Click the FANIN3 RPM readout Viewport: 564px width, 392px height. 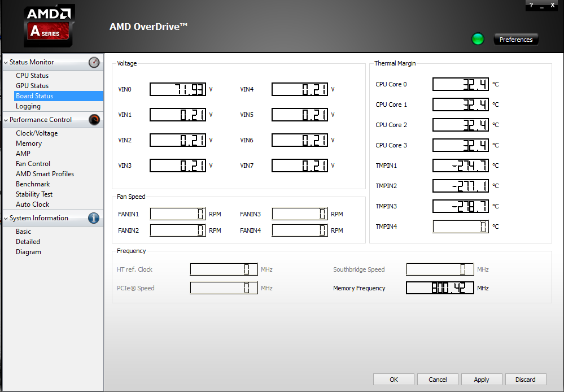coord(300,214)
